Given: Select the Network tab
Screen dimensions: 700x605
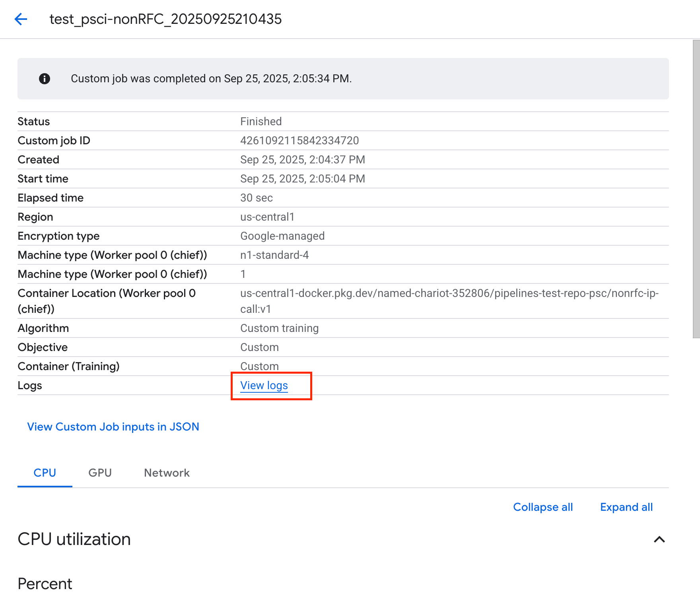Looking at the screenshot, I should click(167, 473).
